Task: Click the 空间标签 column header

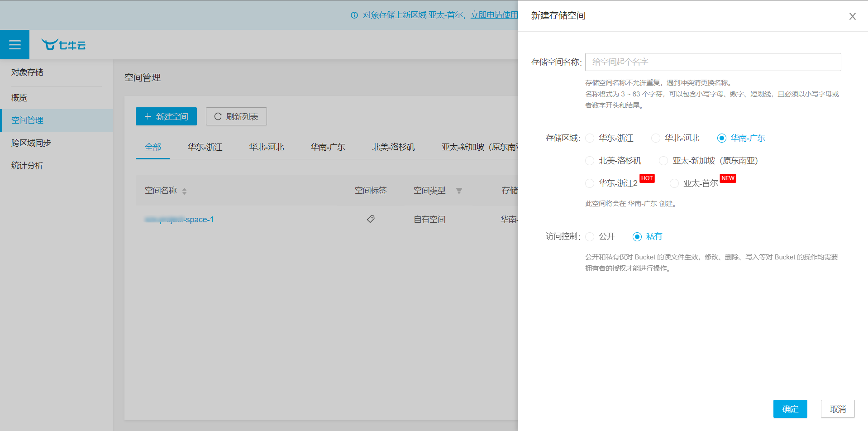Action: coord(371,191)
